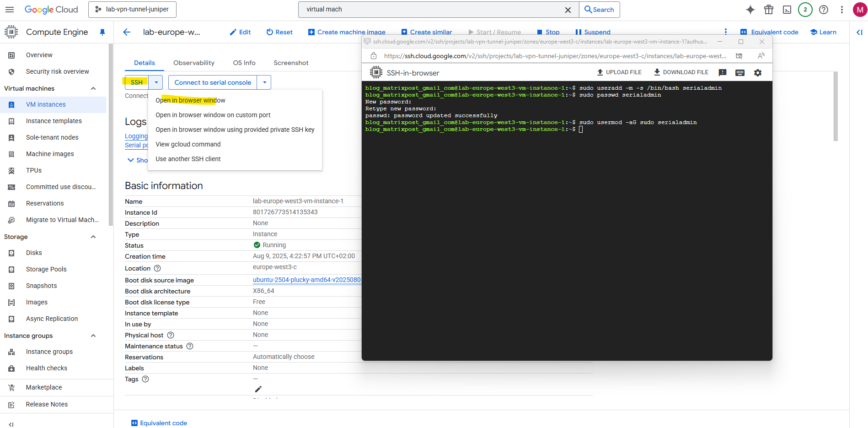
Task: Click DOWNLOAD FILE in SSH window
Action: coord(681,72)
